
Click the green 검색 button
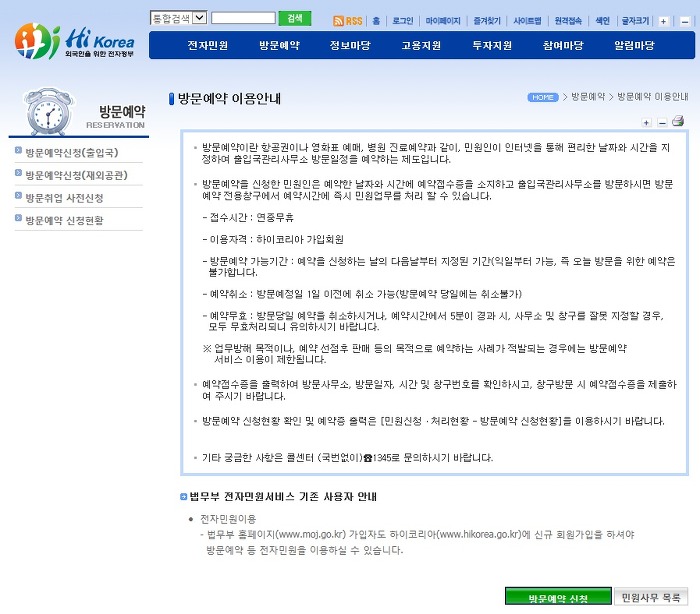click(295, 18)
